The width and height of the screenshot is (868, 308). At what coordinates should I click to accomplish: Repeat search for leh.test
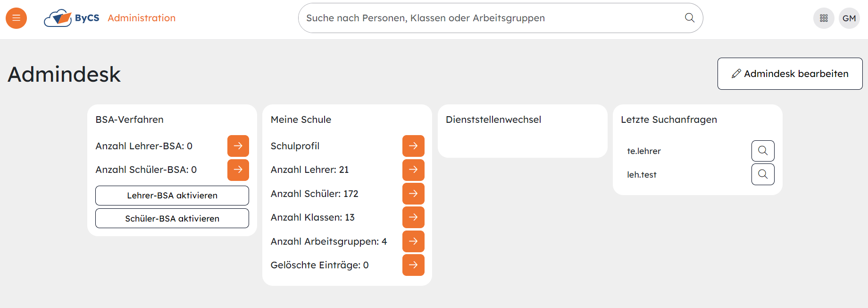(762, 174)
